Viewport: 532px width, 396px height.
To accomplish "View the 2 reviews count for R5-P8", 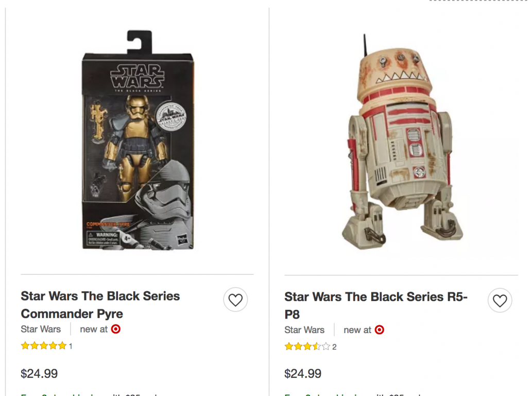I will point(334,347).
